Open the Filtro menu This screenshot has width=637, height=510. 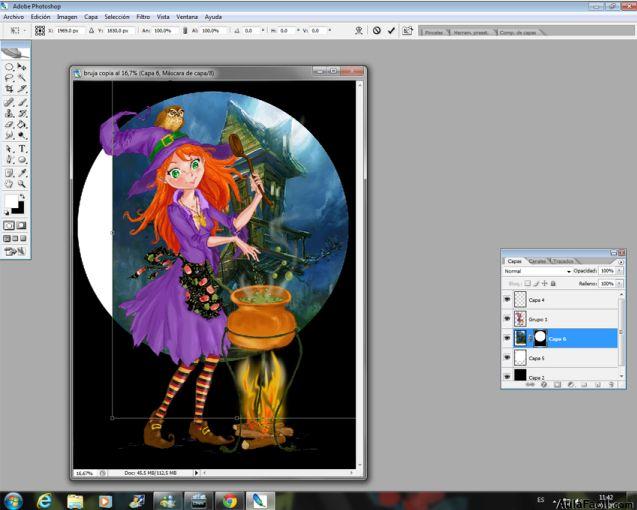143,17
